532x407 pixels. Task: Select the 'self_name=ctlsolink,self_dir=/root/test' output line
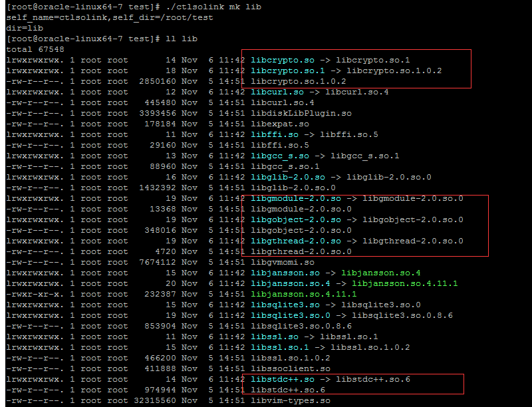coord(110,18)
